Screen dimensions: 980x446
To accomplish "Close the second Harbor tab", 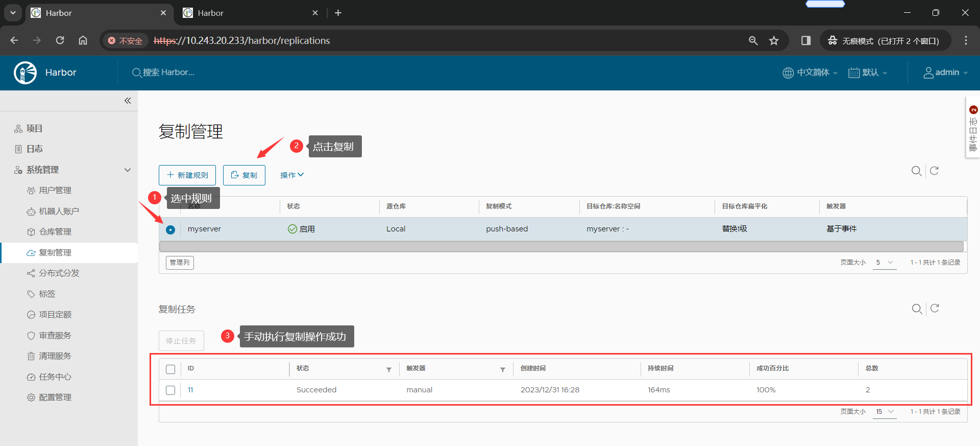I will [315, 13].
